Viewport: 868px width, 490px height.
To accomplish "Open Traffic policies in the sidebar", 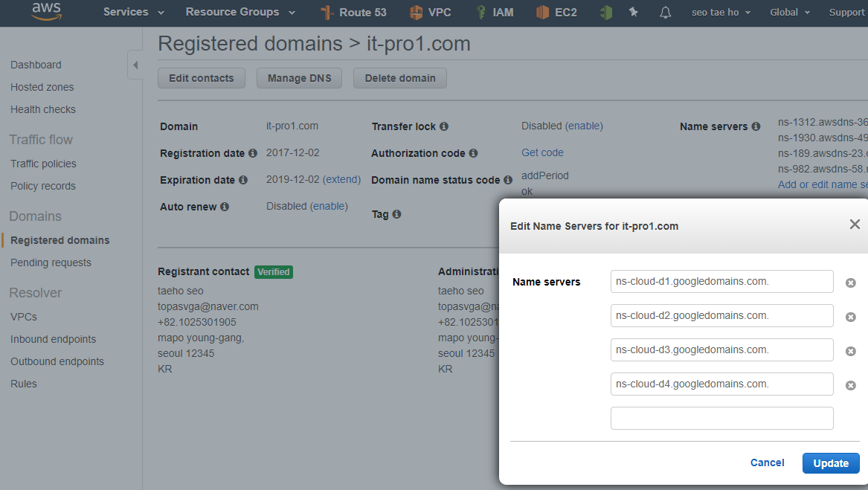I will coord(43,164).
